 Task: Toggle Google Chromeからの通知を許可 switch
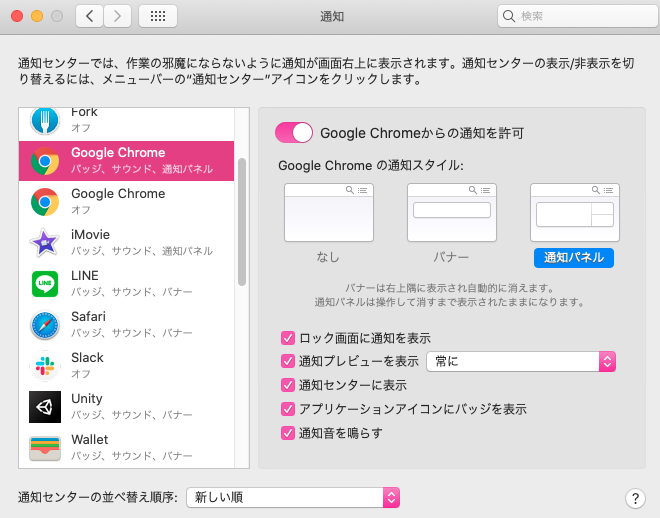[x=294, y=133]
